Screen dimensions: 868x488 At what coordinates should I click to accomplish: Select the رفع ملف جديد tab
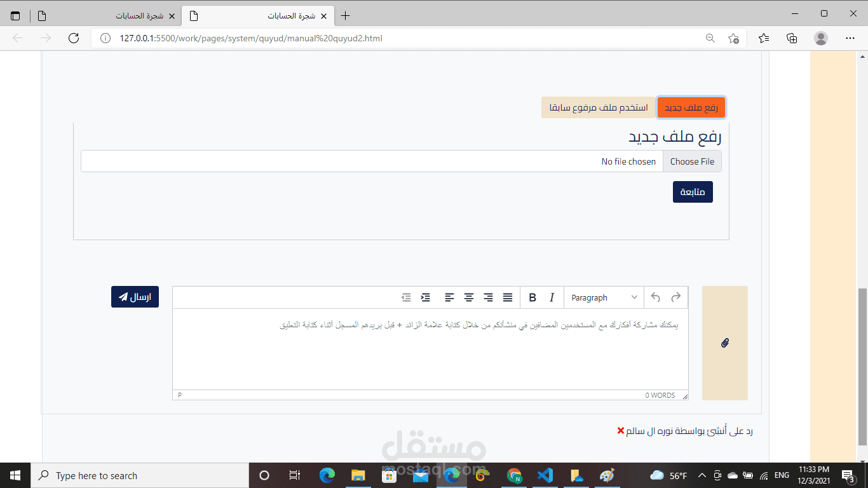coord(691,108)
